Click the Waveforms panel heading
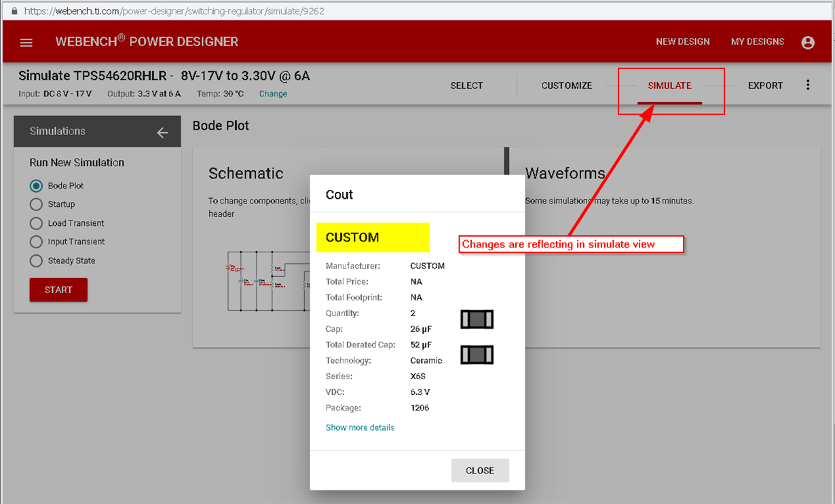The image size is (835, 504). coord(565,174)
